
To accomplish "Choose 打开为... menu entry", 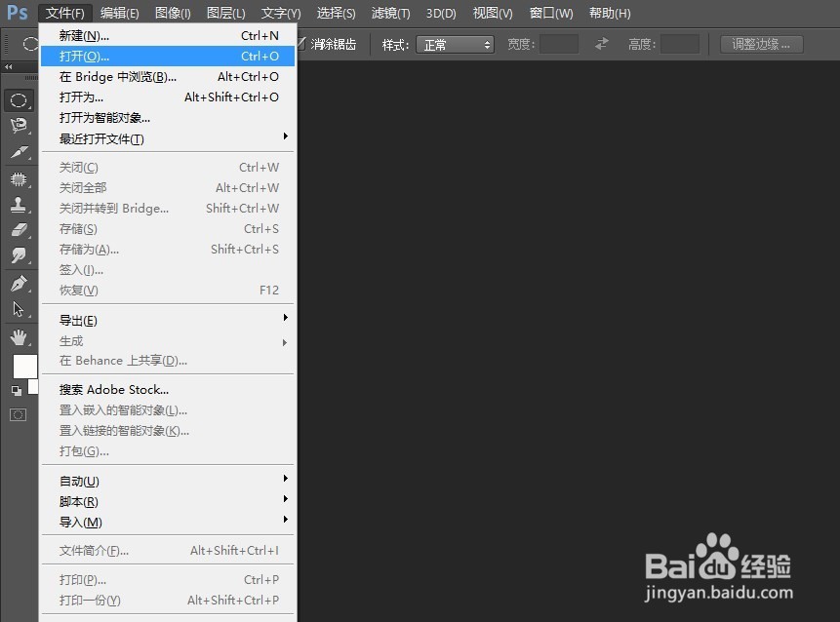I will (168, 97).
